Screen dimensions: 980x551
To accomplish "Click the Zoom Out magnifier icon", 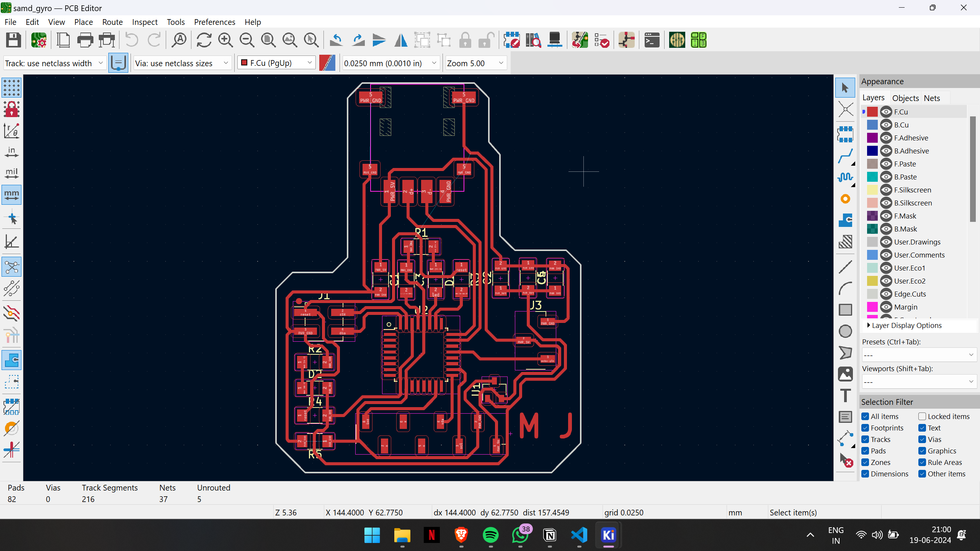I will [x=247, y=40].
